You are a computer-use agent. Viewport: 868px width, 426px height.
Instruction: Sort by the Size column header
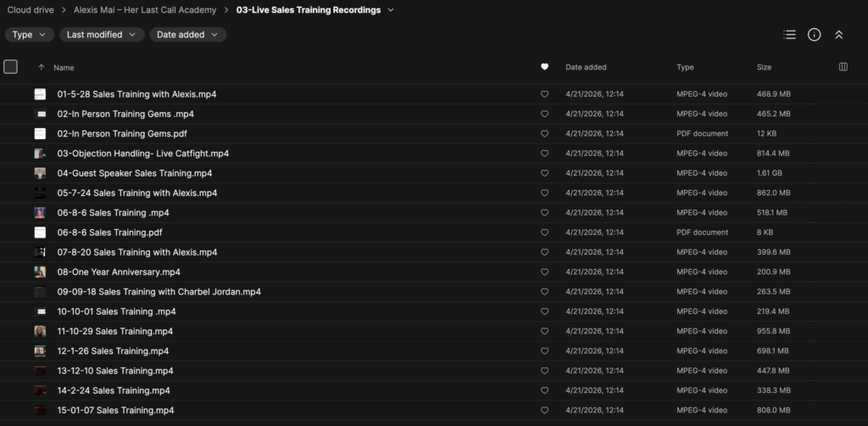click(x=764, y=67)
